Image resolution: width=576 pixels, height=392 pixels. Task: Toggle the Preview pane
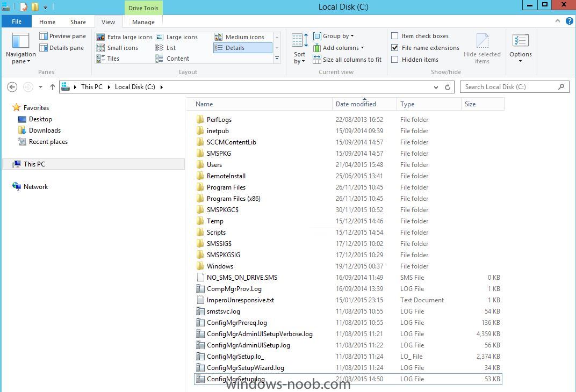click(x=62, y=36)
